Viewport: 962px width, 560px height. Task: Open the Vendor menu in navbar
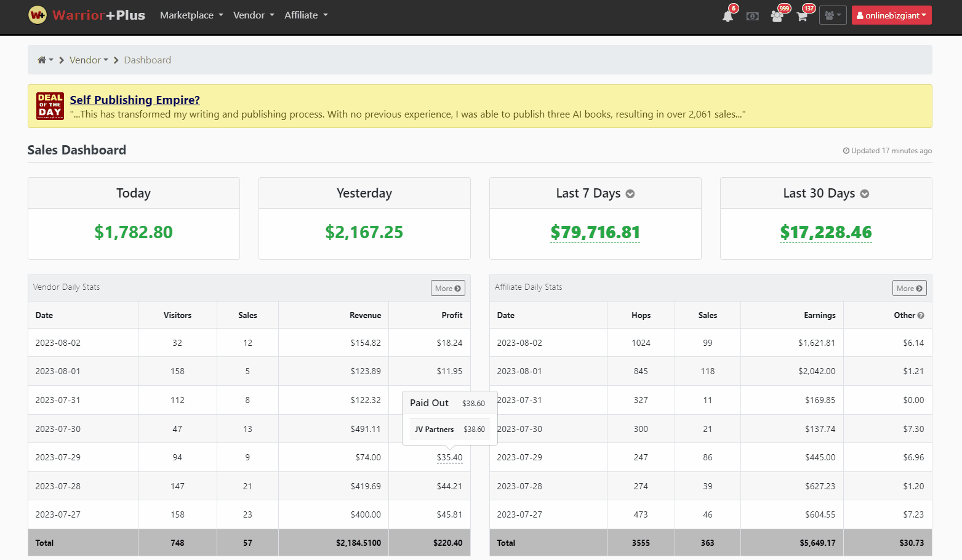point(253,15)
